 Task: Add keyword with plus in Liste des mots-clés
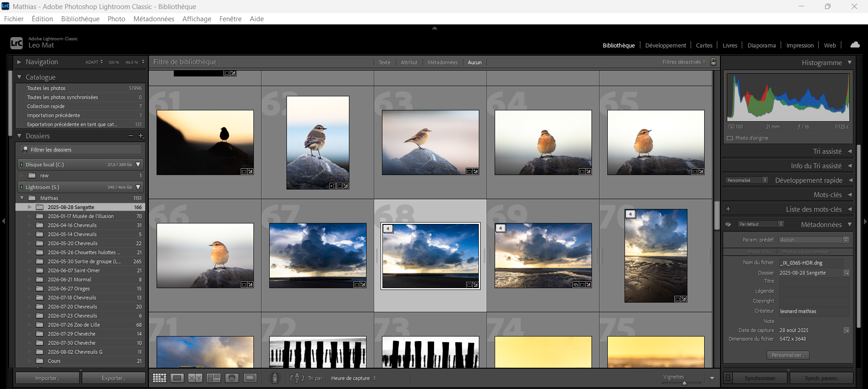point(728,209)
